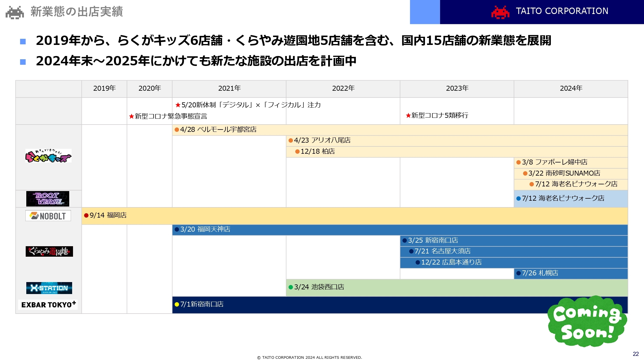
Task: Click the headline 2024年末～2025年にかけても新たな施設
Action: click(196, 61)
